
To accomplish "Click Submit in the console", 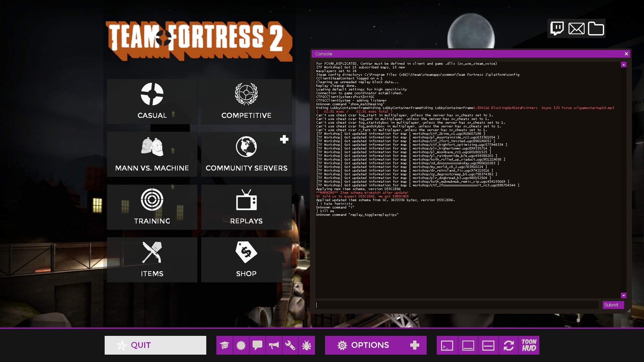I will [613, 305].
